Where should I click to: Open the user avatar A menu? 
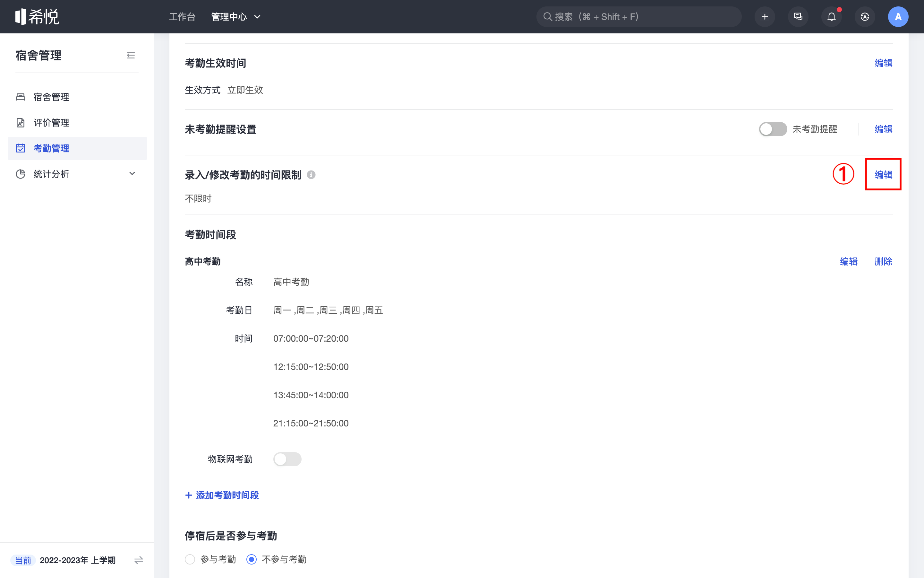(898, 17)
